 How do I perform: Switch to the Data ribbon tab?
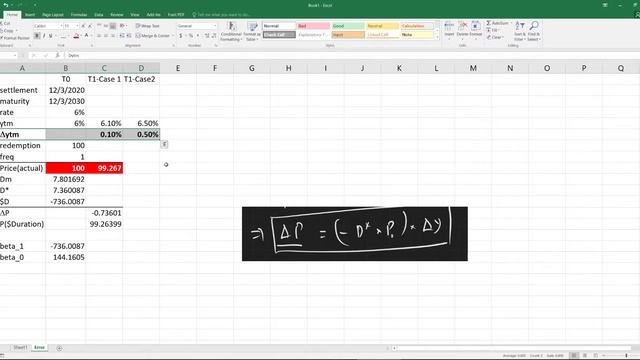pos(99,15)
